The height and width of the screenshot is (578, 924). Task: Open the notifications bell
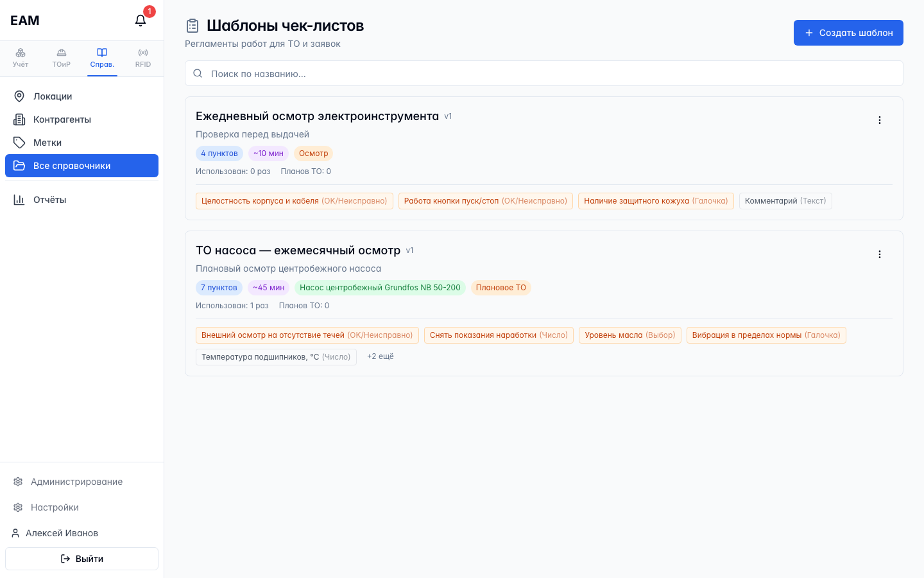141,21
